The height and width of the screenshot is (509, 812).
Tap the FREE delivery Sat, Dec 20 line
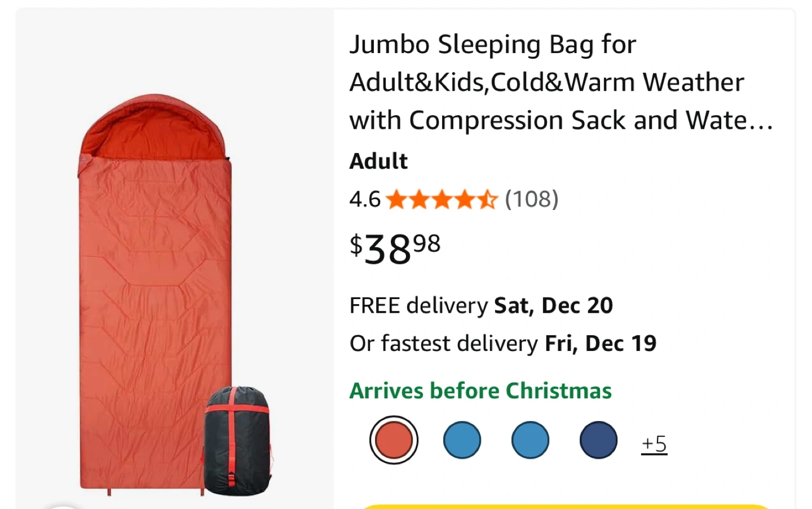[x=481, y=305]
